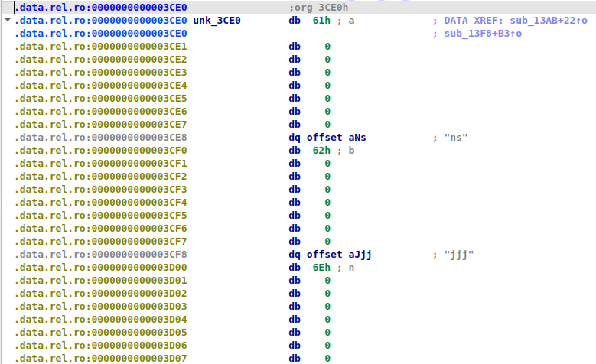
Task: Select address 3CE8 in the listing
Action: click(100, 137)
